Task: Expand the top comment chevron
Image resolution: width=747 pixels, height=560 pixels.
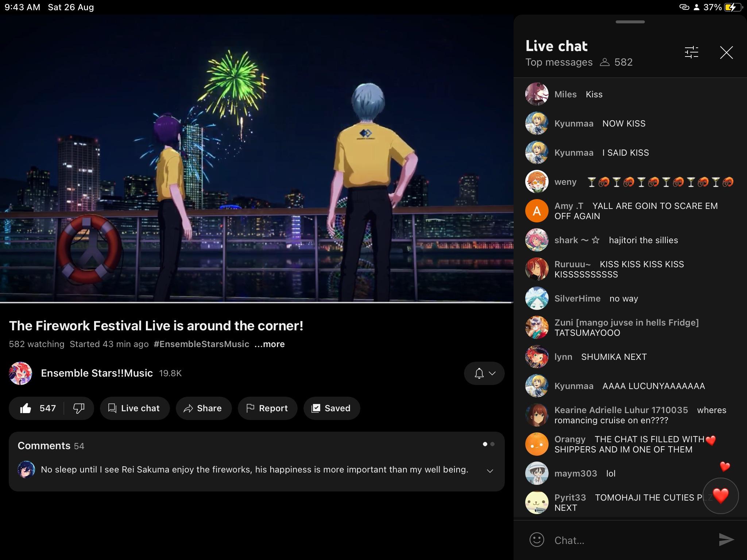Action: pyautogui.click(x=490, y=471)
